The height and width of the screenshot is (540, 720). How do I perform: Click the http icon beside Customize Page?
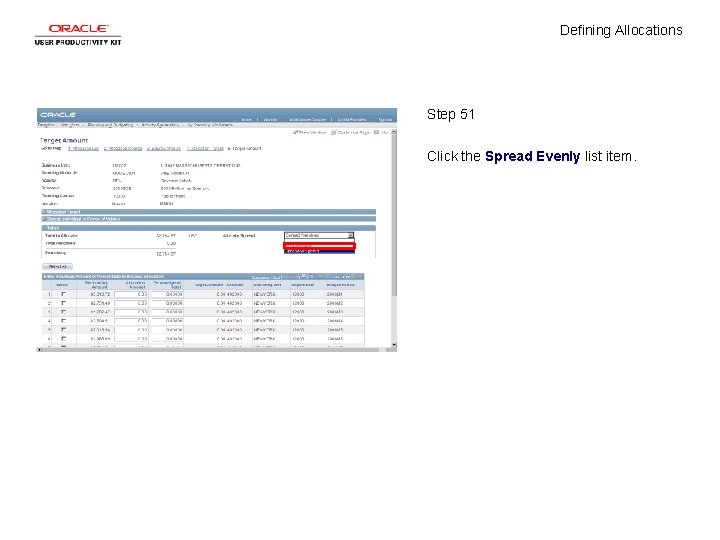coord(381,132)
